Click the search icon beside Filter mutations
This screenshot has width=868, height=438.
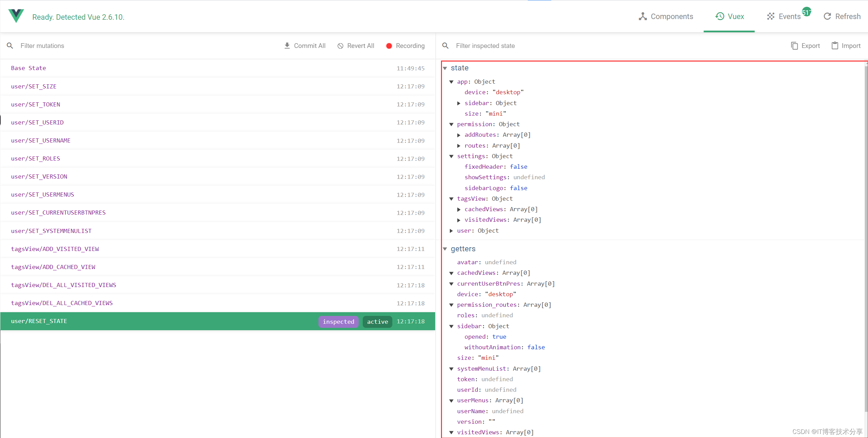tap(10, 46)
